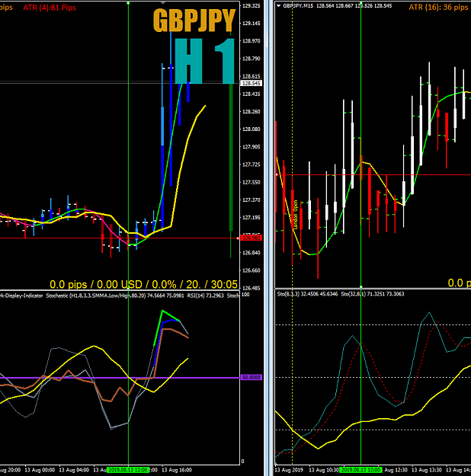Image resolution: width=471 pixels, height=476 pixels.
Task: Click the current price tag 128.545
Action: 251,83
